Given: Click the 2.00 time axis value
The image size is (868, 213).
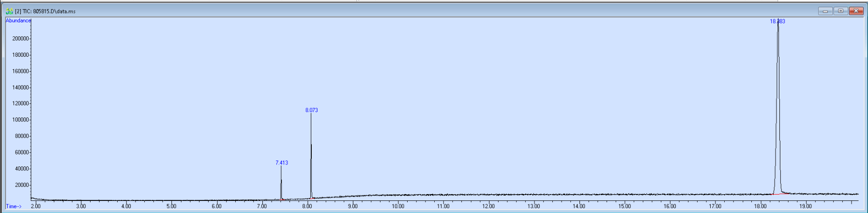Looking at the screenshot, I should (35, 206).
